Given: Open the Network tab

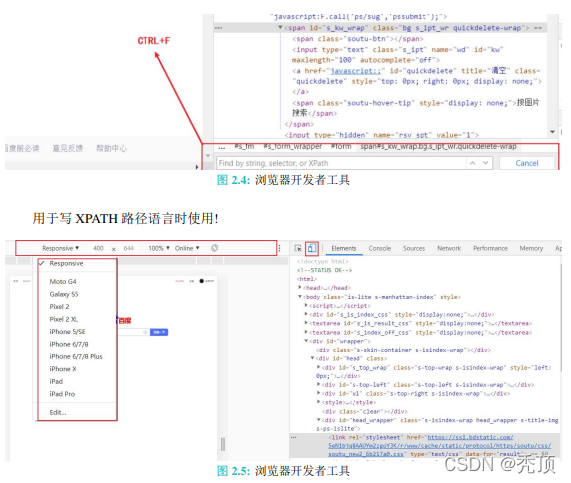Looking at the screenshot, I should click(x=449, y=248).
